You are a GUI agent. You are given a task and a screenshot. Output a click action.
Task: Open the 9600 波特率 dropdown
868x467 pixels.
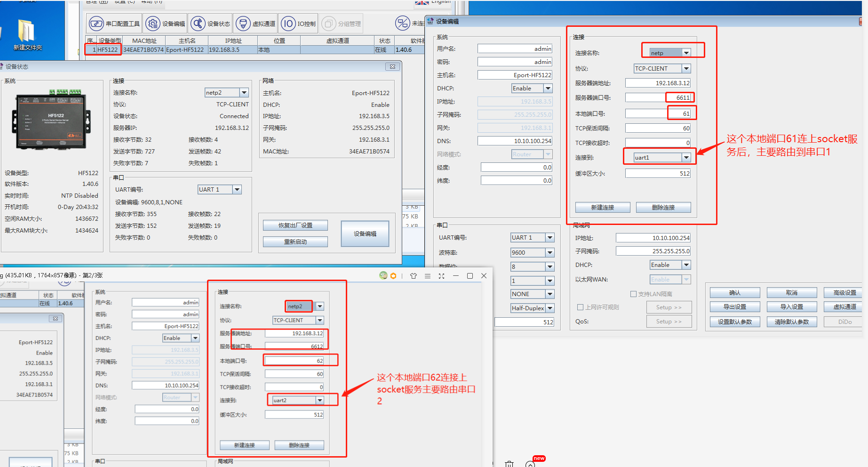click(550, 253)
